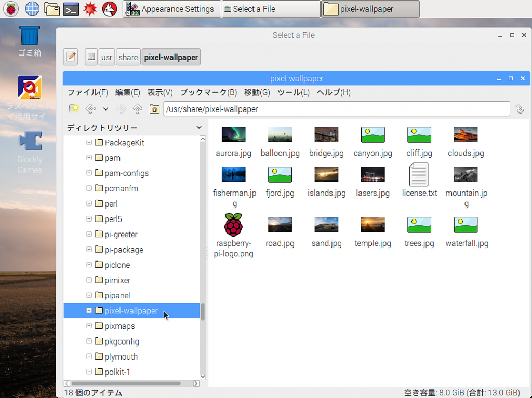Expand the pipanel node in the directory tree

(89, 295)
